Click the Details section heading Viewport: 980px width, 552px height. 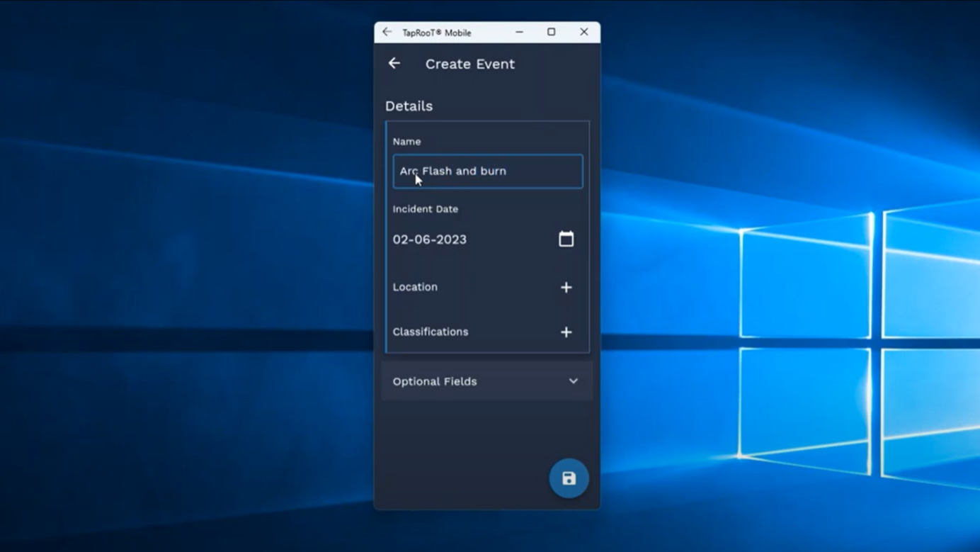(x=409, y=106)
